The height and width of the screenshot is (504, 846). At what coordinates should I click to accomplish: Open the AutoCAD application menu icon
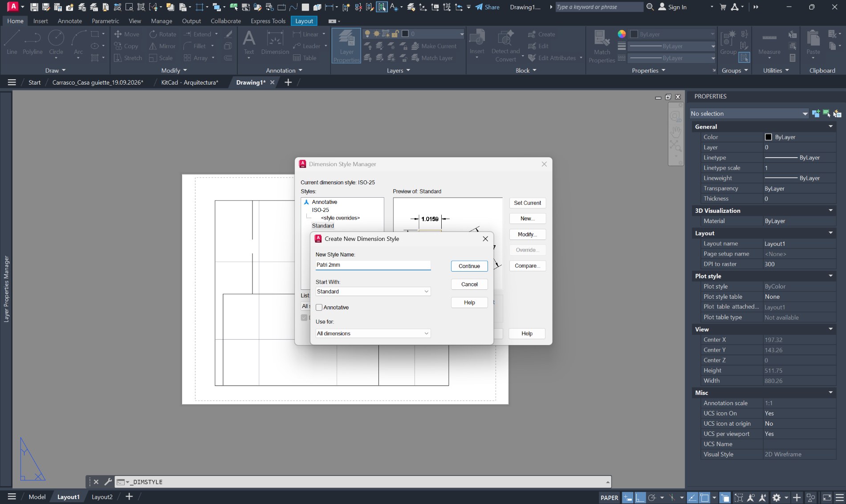pyautogui.click(x=13, y=7)
